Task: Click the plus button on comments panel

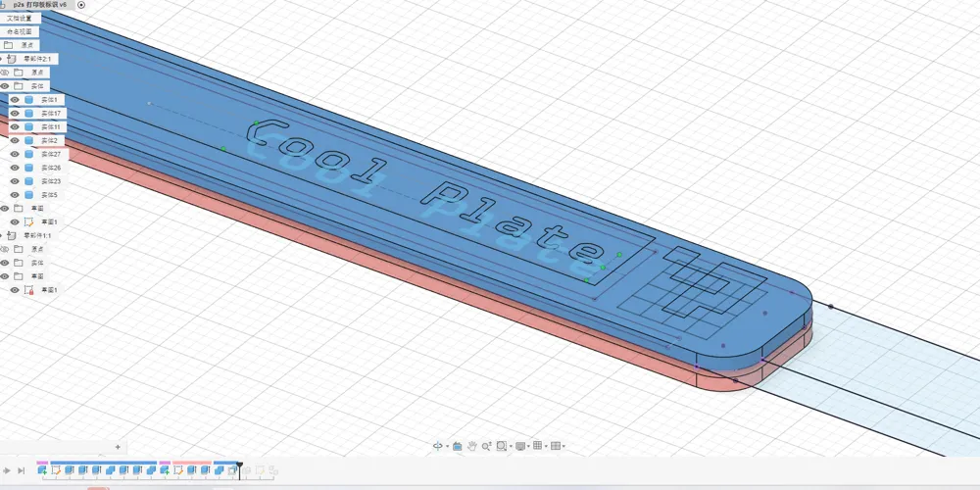Action: (x=118, y=447)
